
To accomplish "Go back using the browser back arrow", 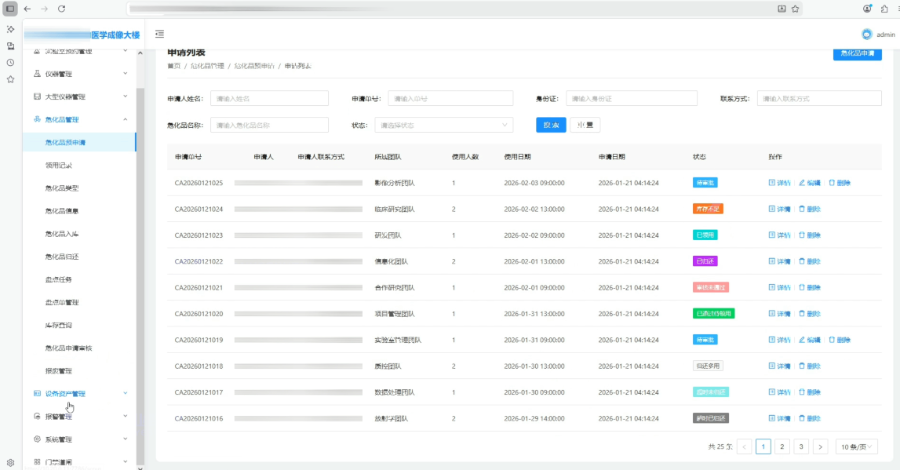I will tap(27, 9).
